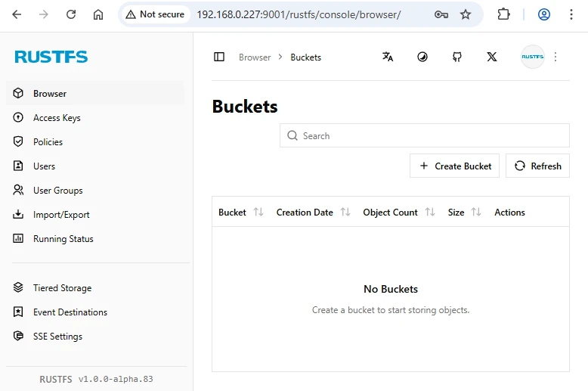
Task: Open the saved passwords key icon
Action: pyautogui.click(x=441, y=14)
